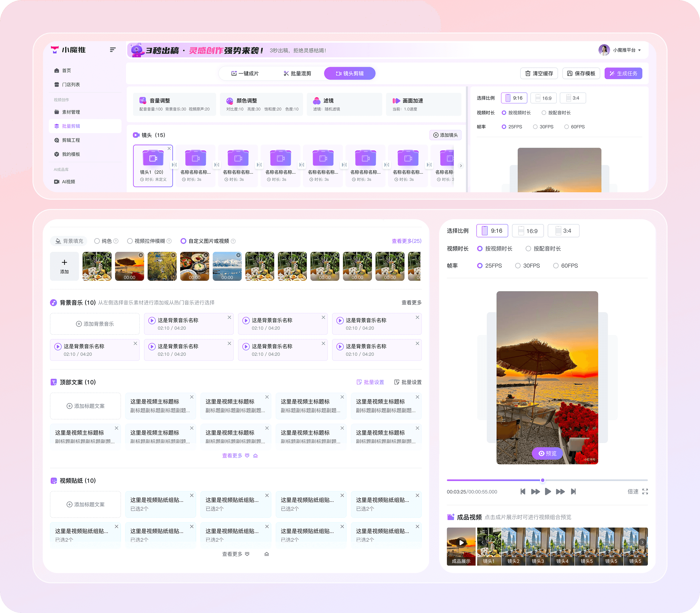Remove the 镜头1 shot with its X
700x613 pixels.
point(169,149)
